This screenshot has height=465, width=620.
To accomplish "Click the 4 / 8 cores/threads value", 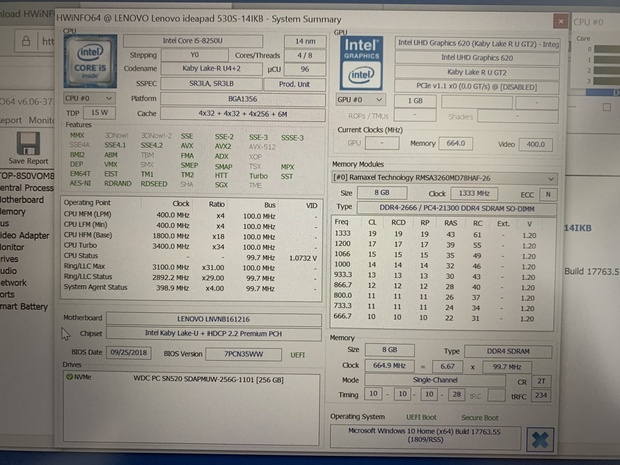I will [305, 55].
